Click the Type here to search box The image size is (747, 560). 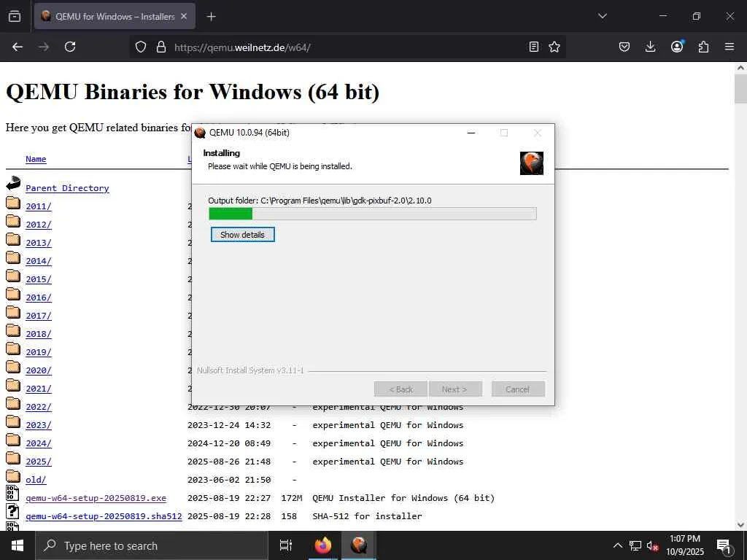coord(152,545)
